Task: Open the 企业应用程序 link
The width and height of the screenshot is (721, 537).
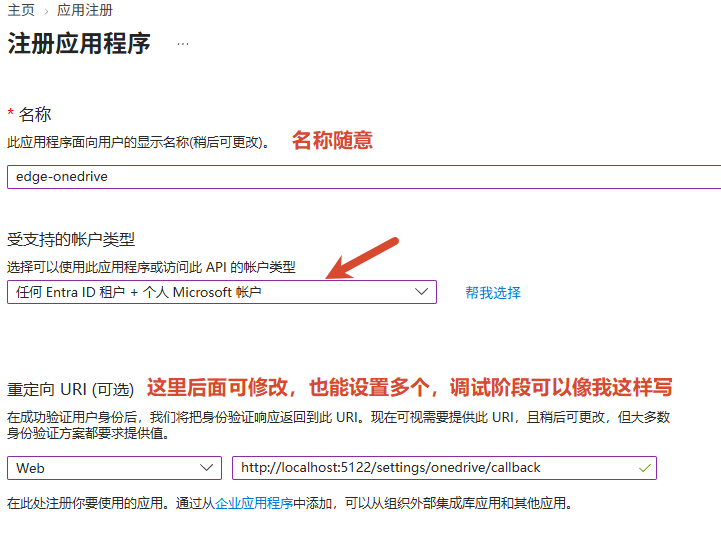Action: [x=254, y=503]
